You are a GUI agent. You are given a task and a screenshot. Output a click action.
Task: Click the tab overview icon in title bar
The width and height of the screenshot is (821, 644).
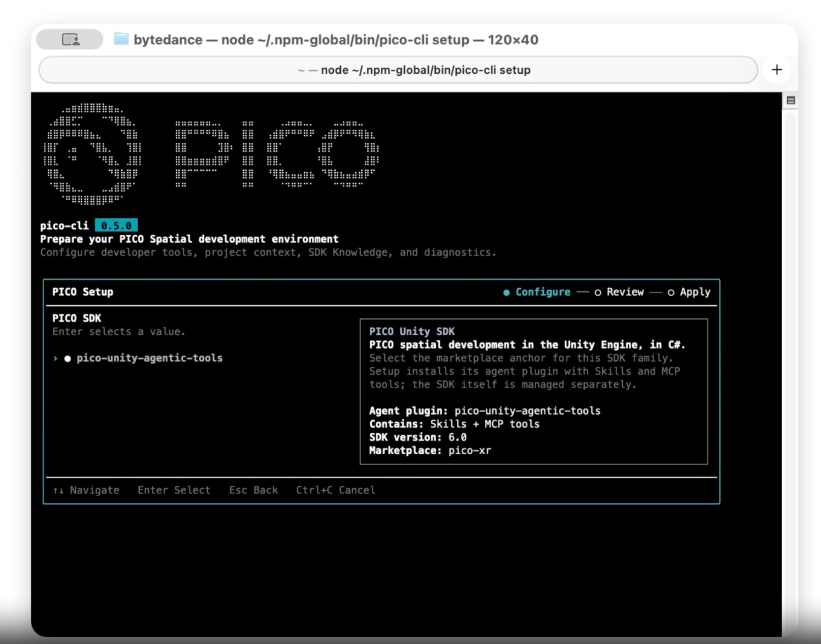pyautogui.click(x=70, y=39)
